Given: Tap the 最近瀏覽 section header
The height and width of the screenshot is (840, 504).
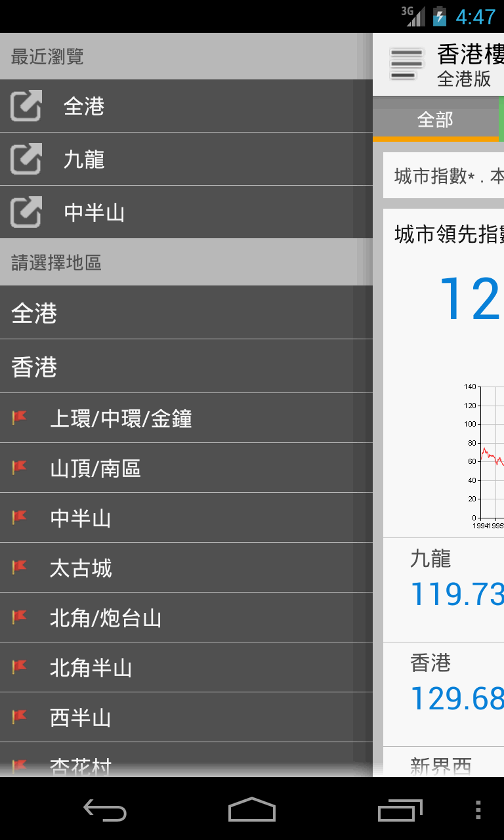Looking at the screenshot, I should click(186, 56).
